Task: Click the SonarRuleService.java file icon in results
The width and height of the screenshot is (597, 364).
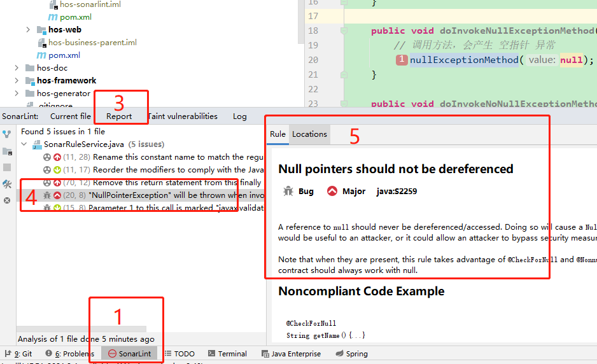Action: (37, 144)
